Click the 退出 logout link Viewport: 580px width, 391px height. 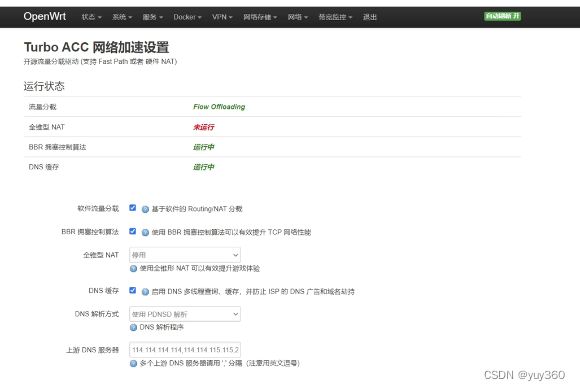[370, 17]
